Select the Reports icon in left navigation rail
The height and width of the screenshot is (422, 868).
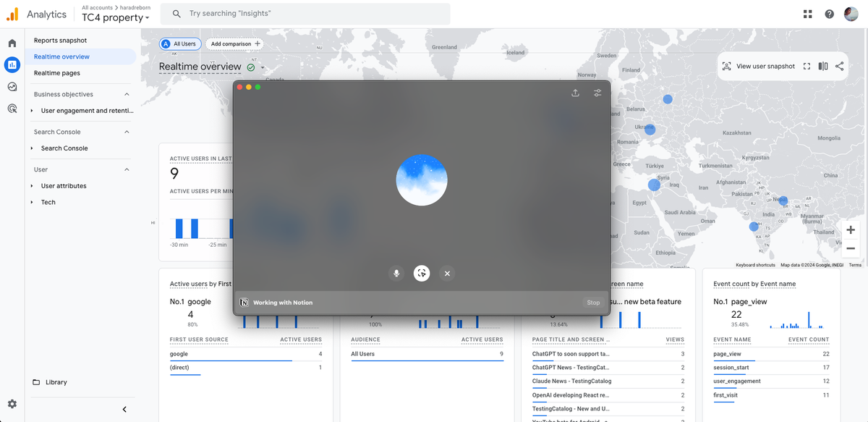point(12,64)
